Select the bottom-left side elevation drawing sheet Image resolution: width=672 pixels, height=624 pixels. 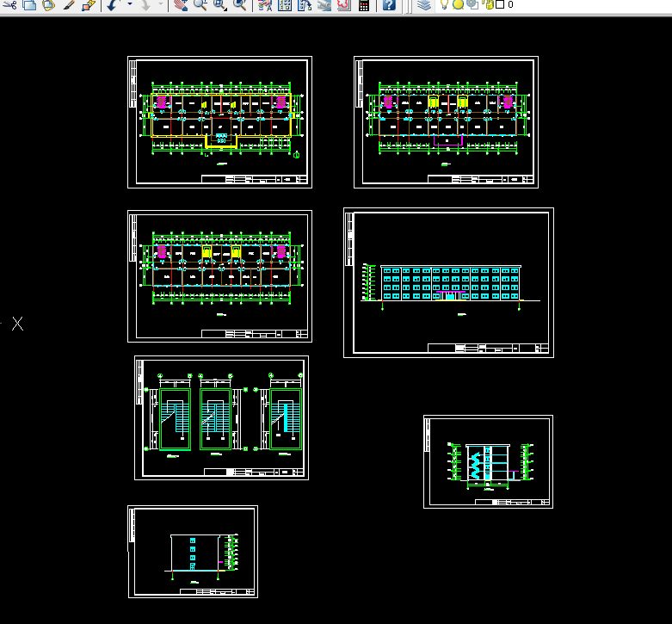[193, 552]
